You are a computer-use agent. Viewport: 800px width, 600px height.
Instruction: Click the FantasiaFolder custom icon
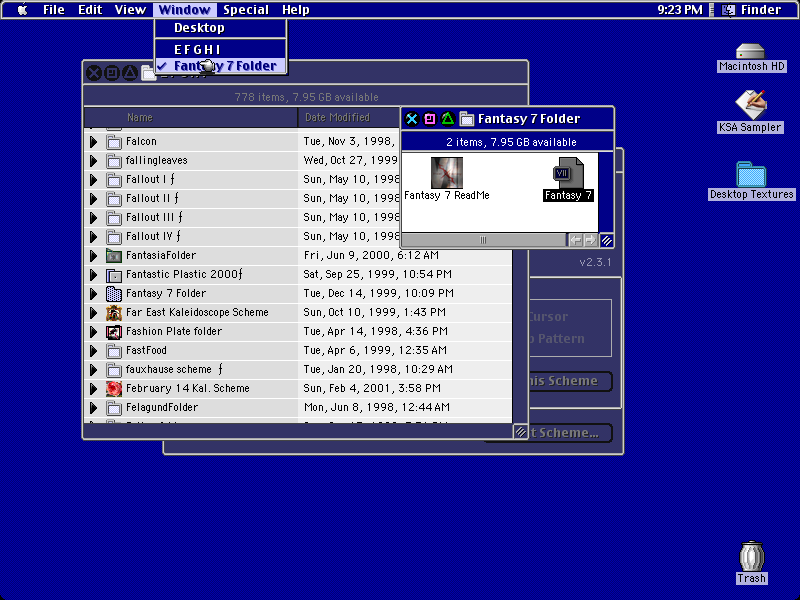(114, 256)
